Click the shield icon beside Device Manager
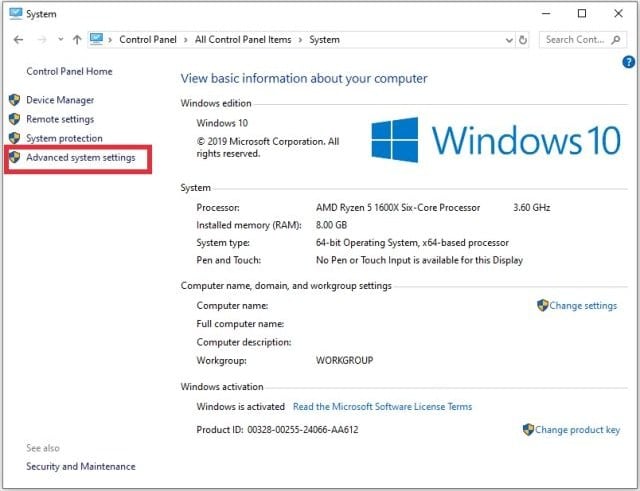The image size is (640, 491). coord(14,100)
